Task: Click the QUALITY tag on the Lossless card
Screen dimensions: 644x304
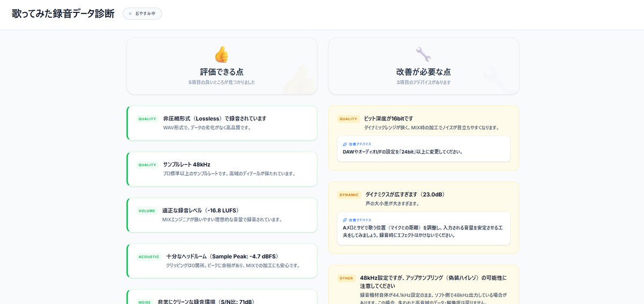Action: [x=147, y=119]
